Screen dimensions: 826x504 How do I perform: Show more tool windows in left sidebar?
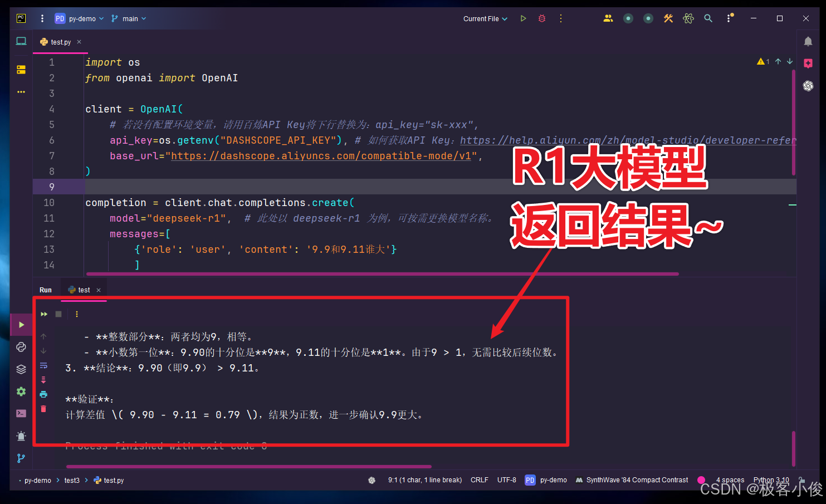[21, 92]
